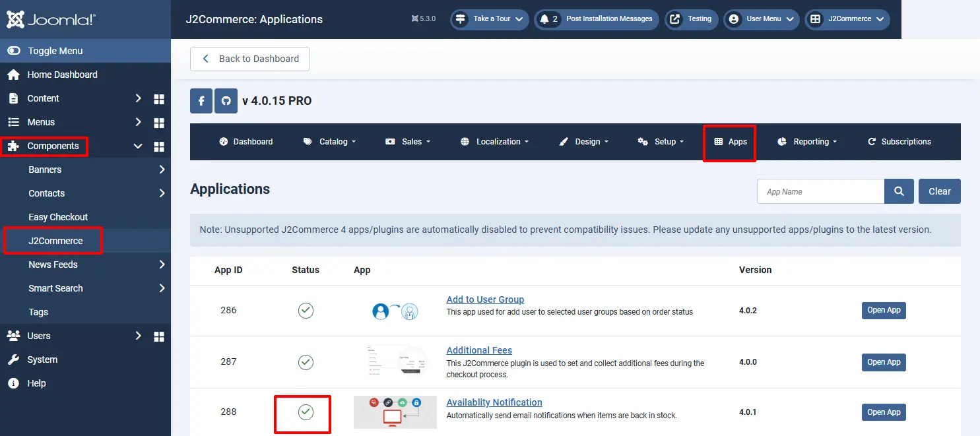Open Users dashboard grid icon
Viewport: 980px width, 436px height.
pos(158,336)
